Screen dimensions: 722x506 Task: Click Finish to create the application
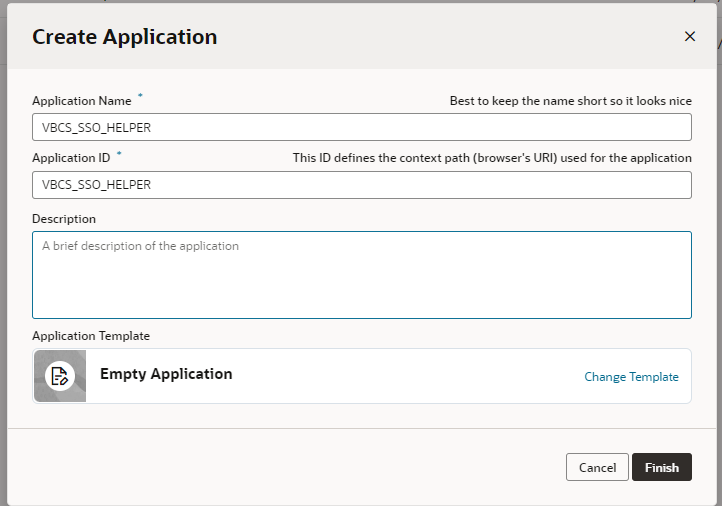[661, 467]
